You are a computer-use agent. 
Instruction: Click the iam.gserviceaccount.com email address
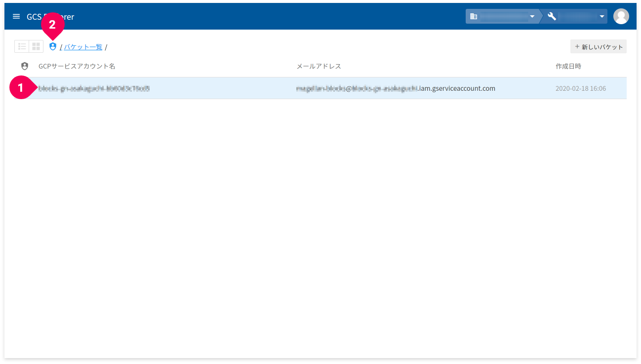(396, 88)
